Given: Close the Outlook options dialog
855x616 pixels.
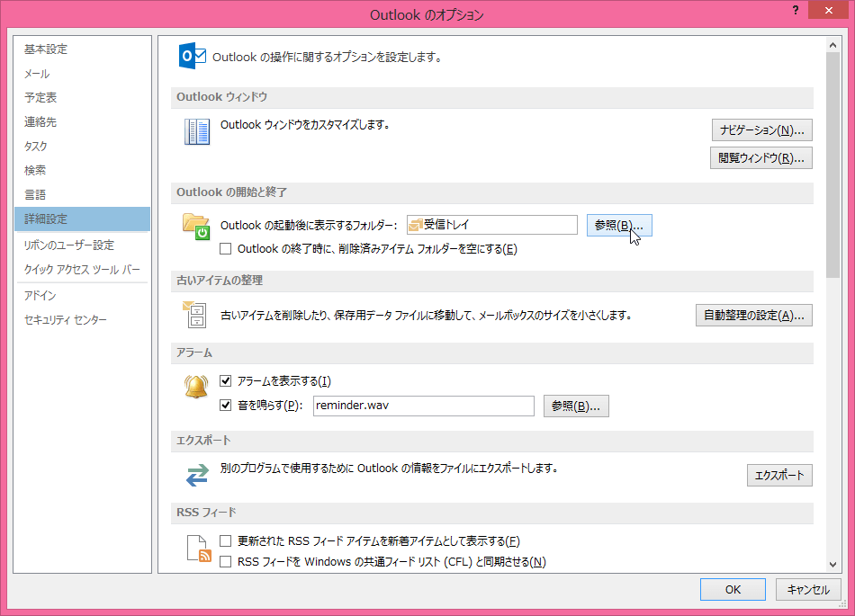Looking at the screenshot, I should (829, 11).
